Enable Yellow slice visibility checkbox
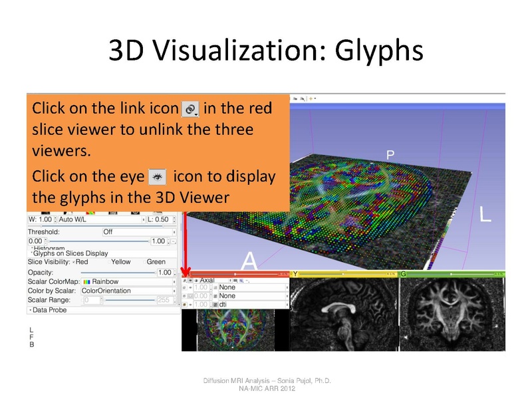The height and width of the screenshot is (399, 532). click(x=109, y=262)
